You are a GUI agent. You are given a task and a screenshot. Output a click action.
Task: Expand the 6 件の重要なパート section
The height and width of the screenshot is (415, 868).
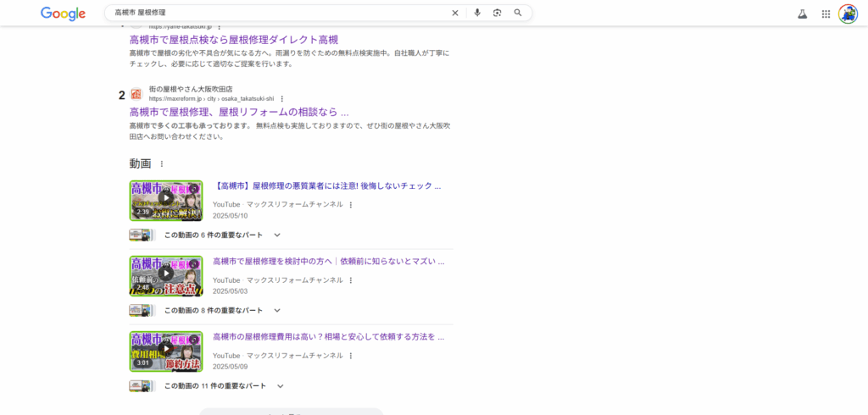277,235
